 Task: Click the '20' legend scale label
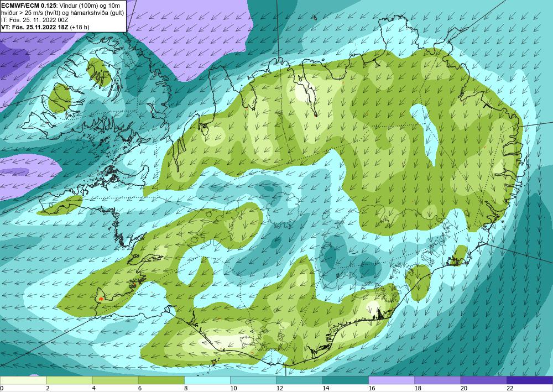click(x=464, y=389)
